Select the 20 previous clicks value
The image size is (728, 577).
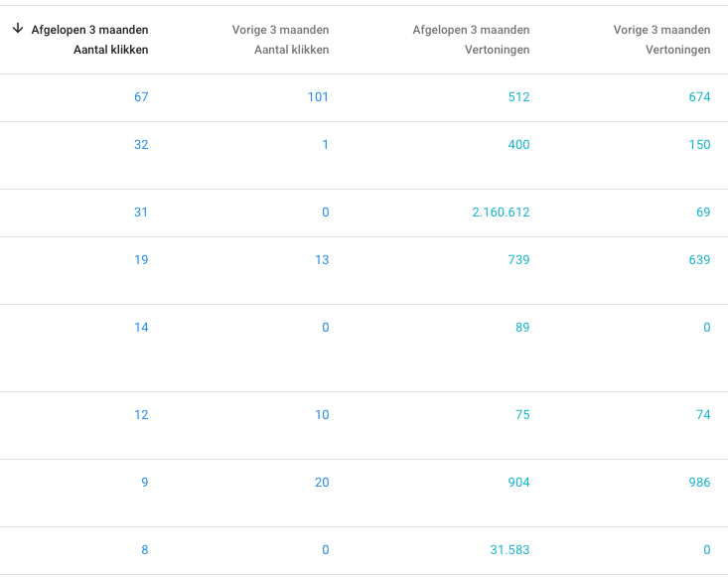click(x=322, y=483)
